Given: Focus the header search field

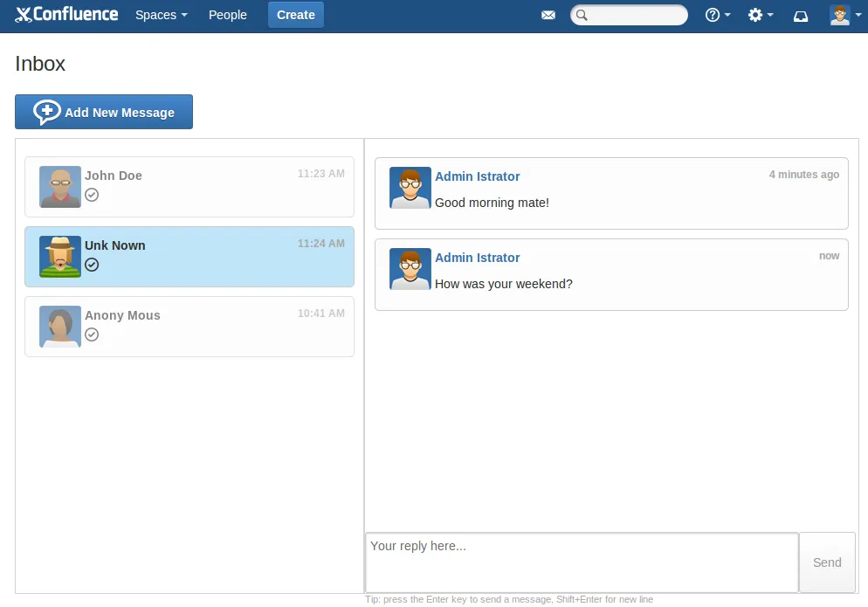Looking at the screenshot, I should [629, 15].
